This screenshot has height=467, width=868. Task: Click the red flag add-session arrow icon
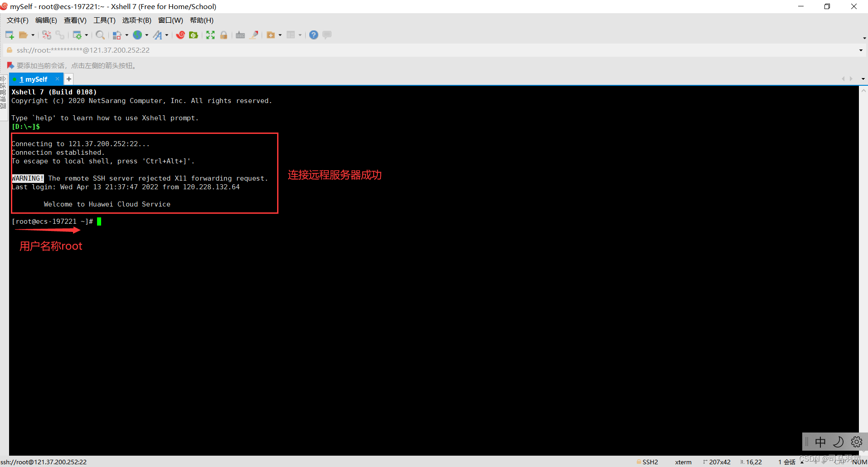pyautogui.click(x=10, y=66)
